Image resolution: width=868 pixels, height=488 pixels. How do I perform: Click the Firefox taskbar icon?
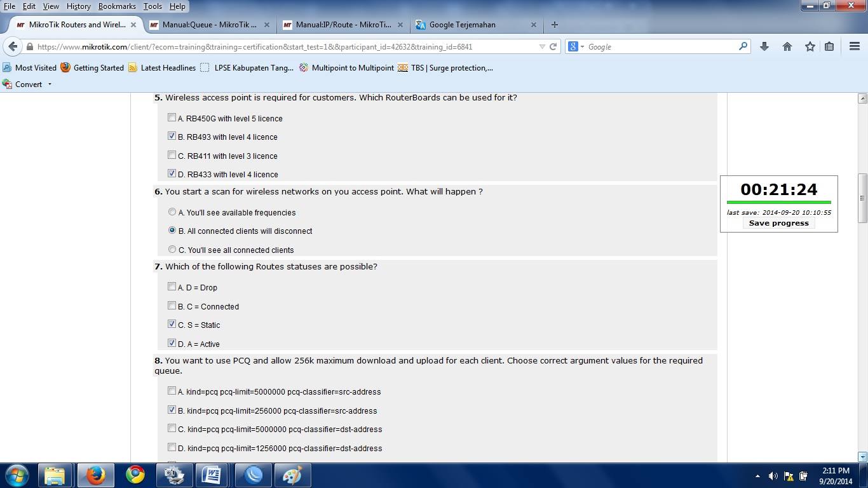point(95,475)
